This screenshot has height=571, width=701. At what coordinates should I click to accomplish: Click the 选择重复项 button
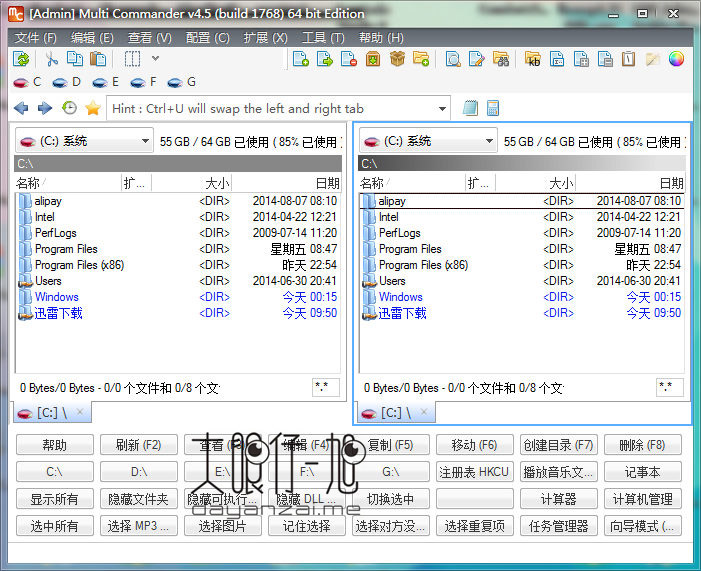tap(474, 526)
